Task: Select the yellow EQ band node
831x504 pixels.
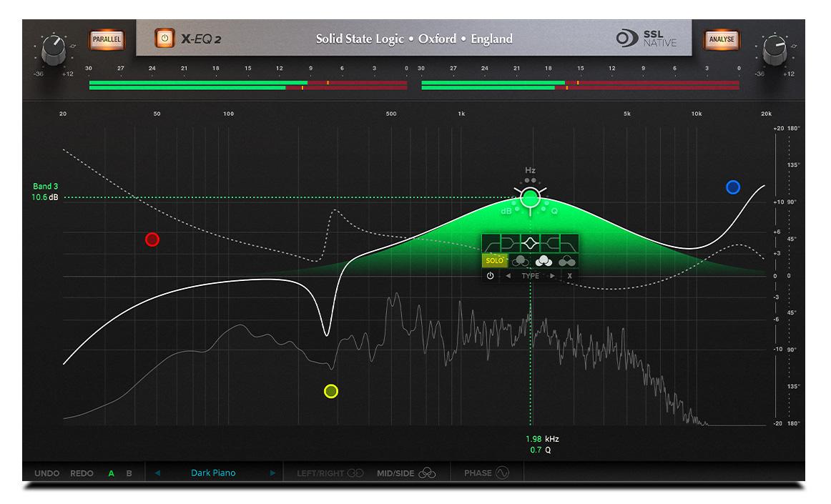Action: 330,391
